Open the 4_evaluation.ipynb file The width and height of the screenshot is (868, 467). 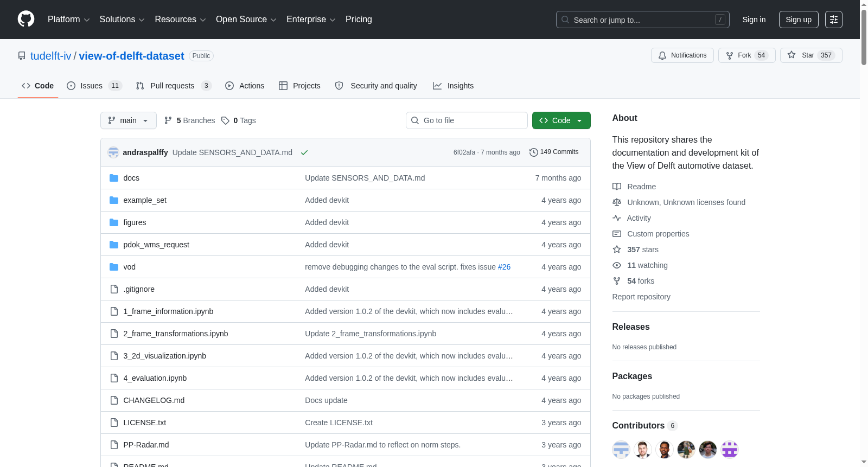click(x=155, y=378)
